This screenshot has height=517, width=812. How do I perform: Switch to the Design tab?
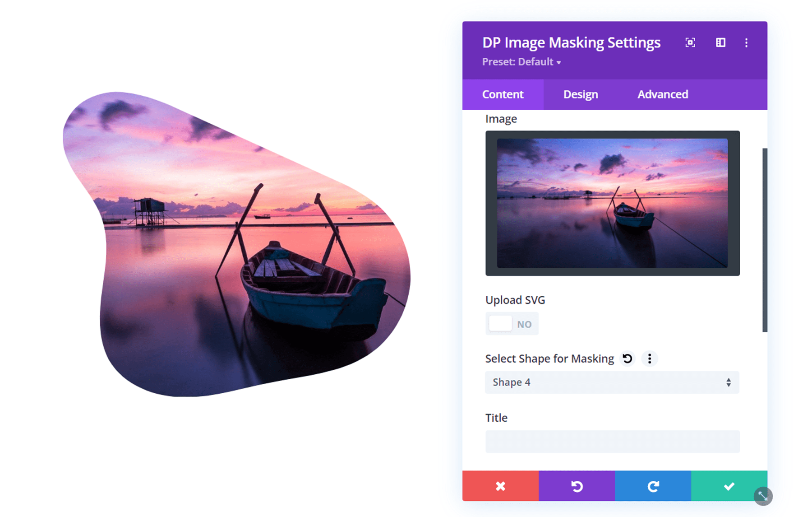pyautogui.click(x=580, y=94)
